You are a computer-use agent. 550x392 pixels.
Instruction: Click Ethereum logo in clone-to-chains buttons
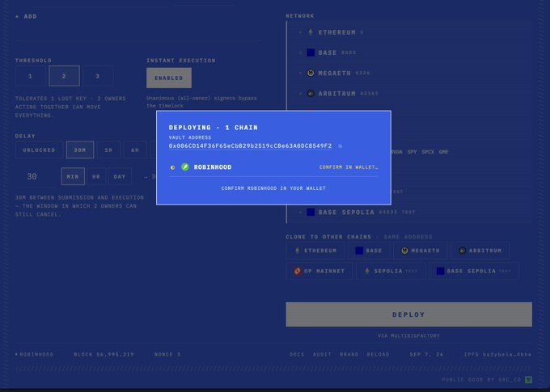tap(297, 251)
